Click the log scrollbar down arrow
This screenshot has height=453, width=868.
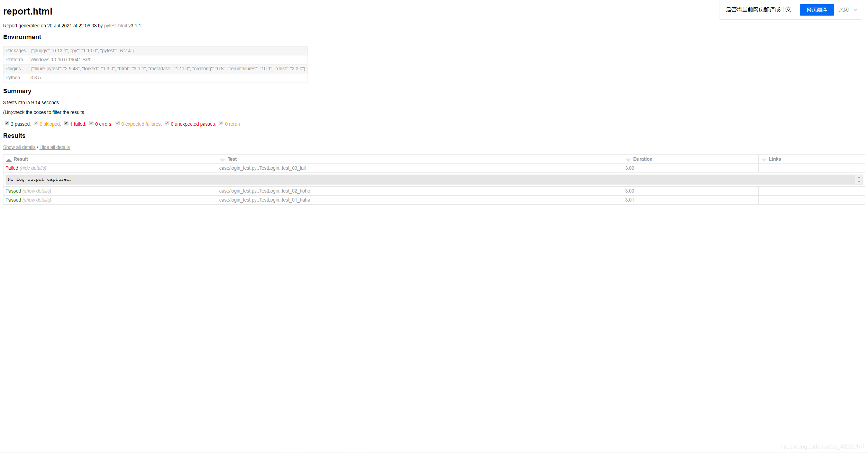[859, 182]
